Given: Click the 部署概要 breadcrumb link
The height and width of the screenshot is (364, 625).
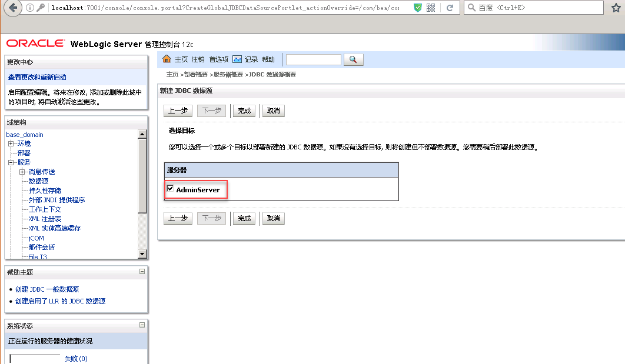Looking at the screenshot, I should coord(196,75).
